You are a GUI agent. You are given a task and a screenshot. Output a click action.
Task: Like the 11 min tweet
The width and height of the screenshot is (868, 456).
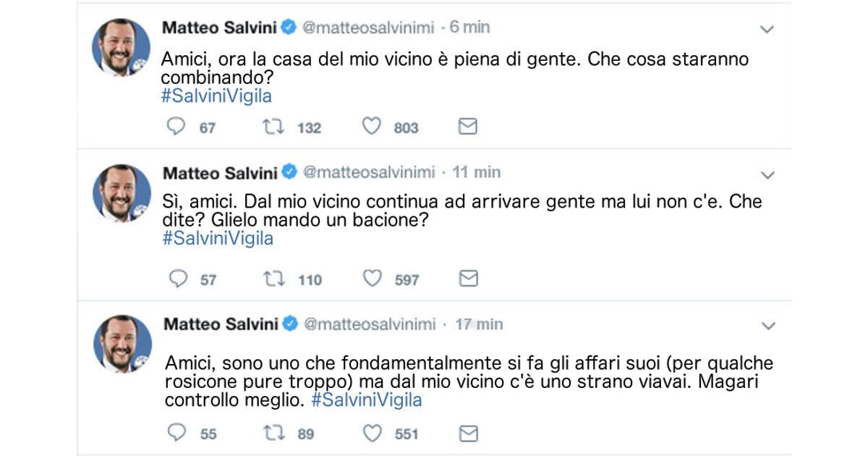371,277
